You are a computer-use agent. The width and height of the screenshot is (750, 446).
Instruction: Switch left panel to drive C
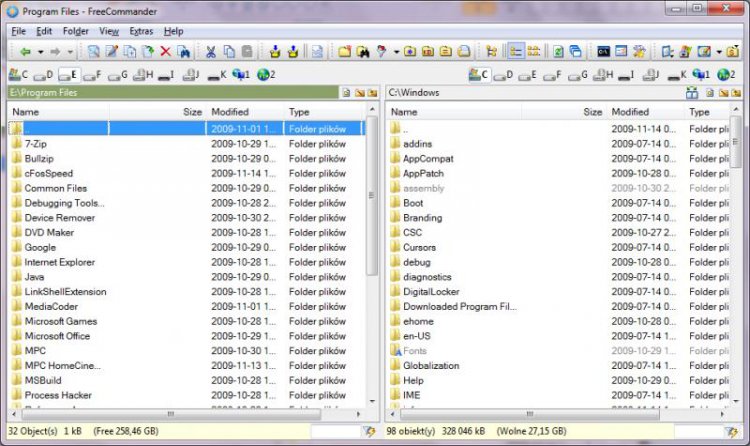pyautogui.click(x=19, y=75)
